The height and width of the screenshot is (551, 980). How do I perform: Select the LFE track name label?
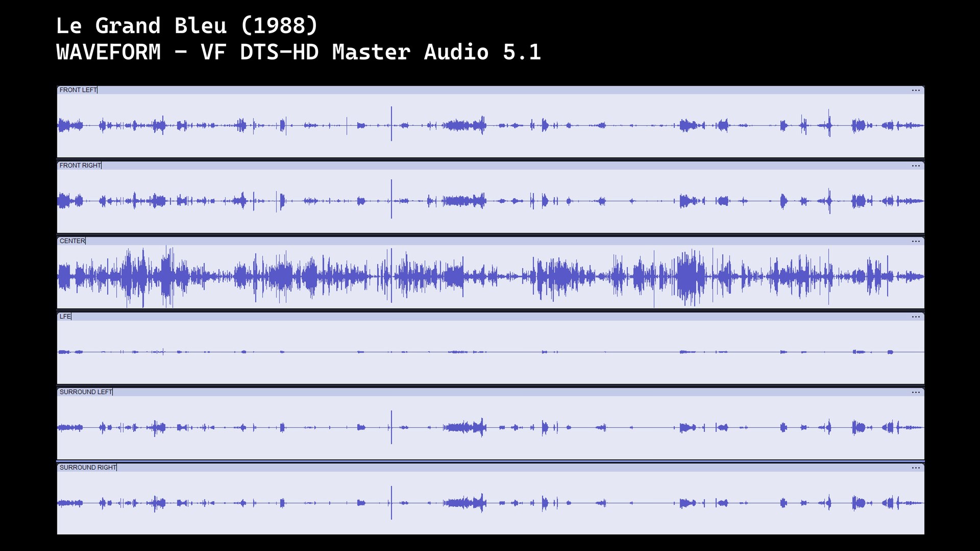coord(65,317)
